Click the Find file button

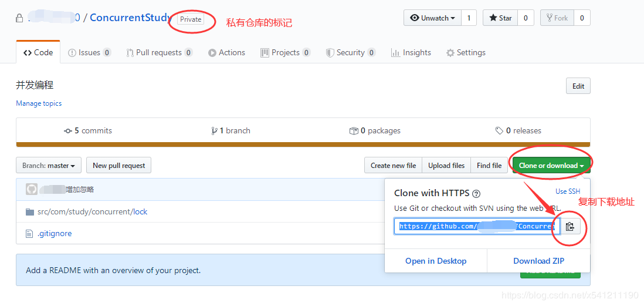[x=489, y=166]
